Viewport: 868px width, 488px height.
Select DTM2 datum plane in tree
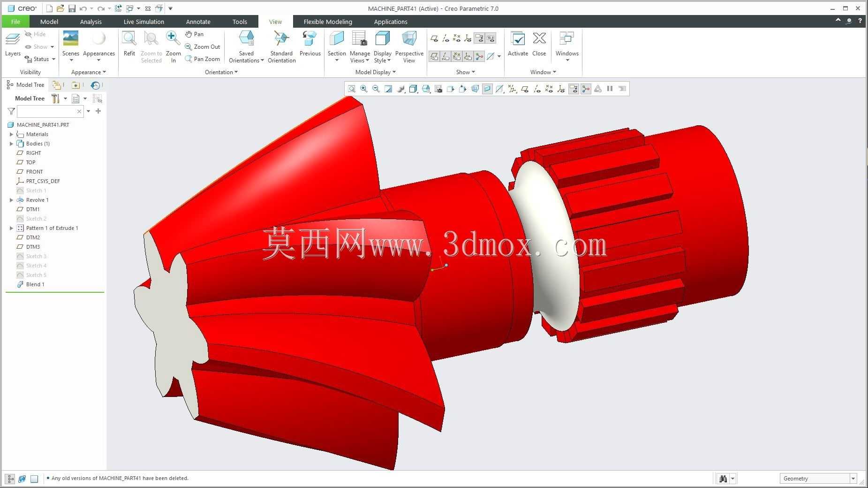(x=28, y=237)
